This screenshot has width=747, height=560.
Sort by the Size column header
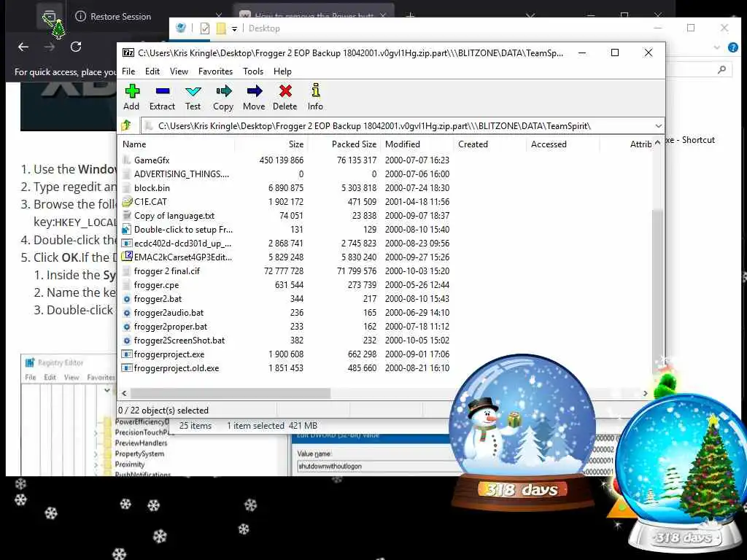point(271,144)
